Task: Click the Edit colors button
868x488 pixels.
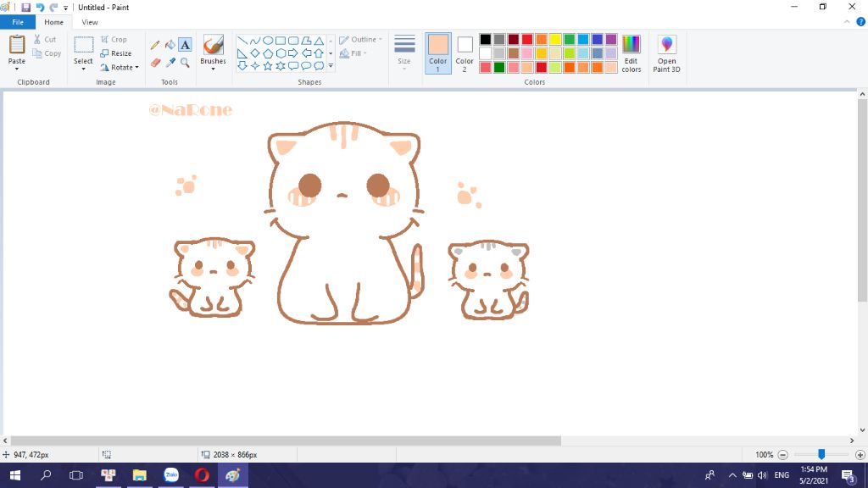Action: [x=631, y=53]
